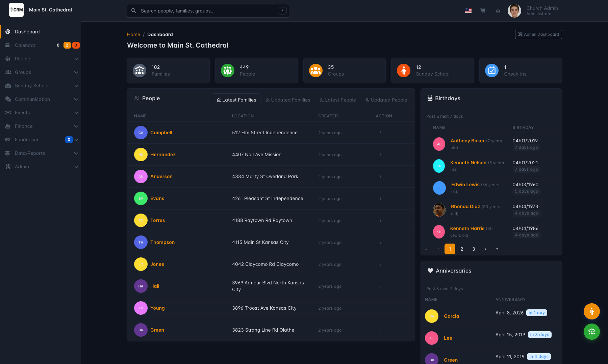The width and height of the screenshot is (608, 364).
Task: Open the Admin Dashboard button
Action: (x=538, y=34)
